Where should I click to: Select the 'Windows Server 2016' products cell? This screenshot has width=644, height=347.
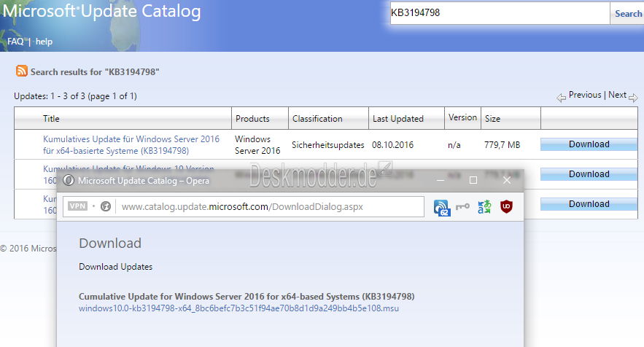[x=257, y=144]
